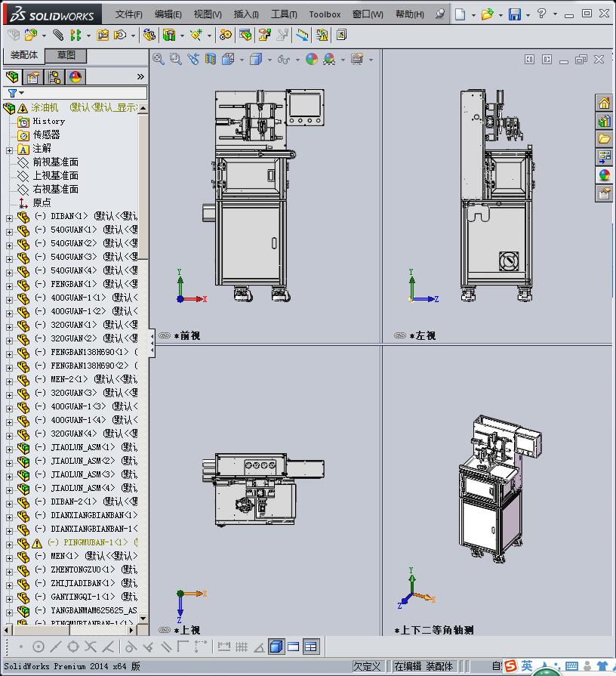Click the Smart Fasteners icon

point(103,35)
